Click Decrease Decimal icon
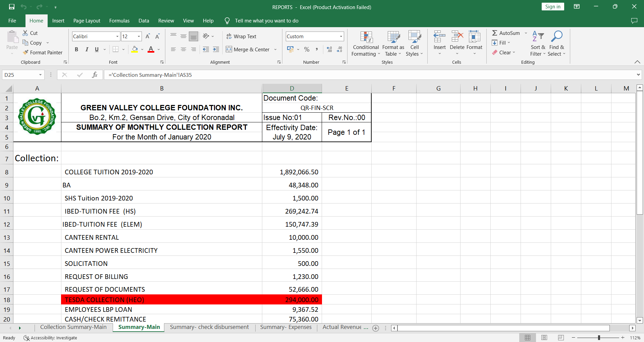Image resolution: width=644 pixels, height=342 pixels. [339, 49]
